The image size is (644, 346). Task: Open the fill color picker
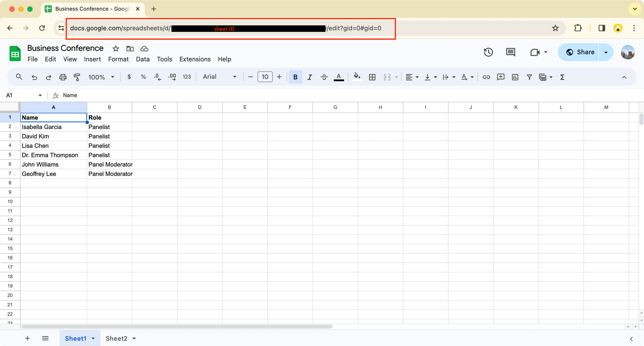[357, 77]
